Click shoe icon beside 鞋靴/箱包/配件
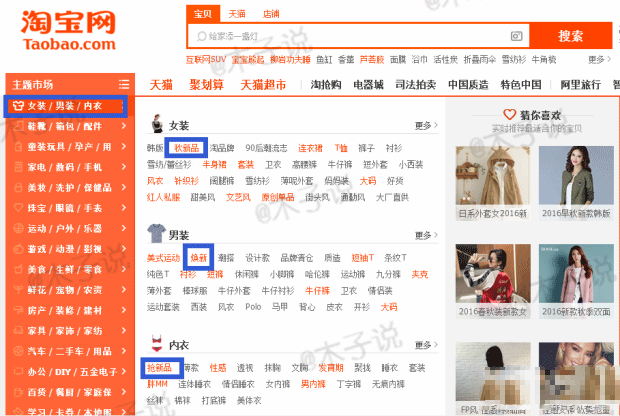The width and height of the screenshot is (620, 416). pos(18,126)
